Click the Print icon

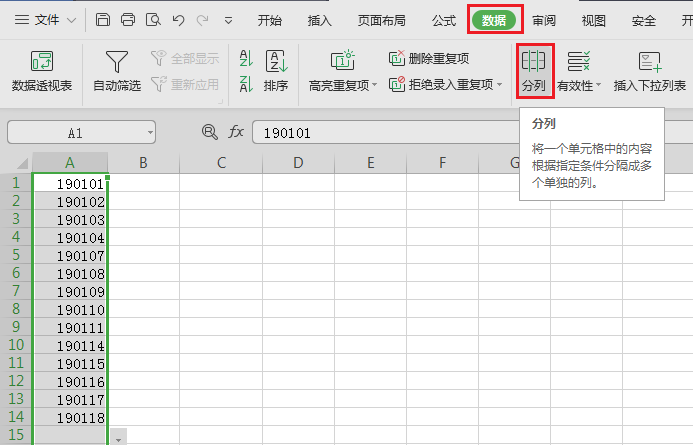coord(128,20)
